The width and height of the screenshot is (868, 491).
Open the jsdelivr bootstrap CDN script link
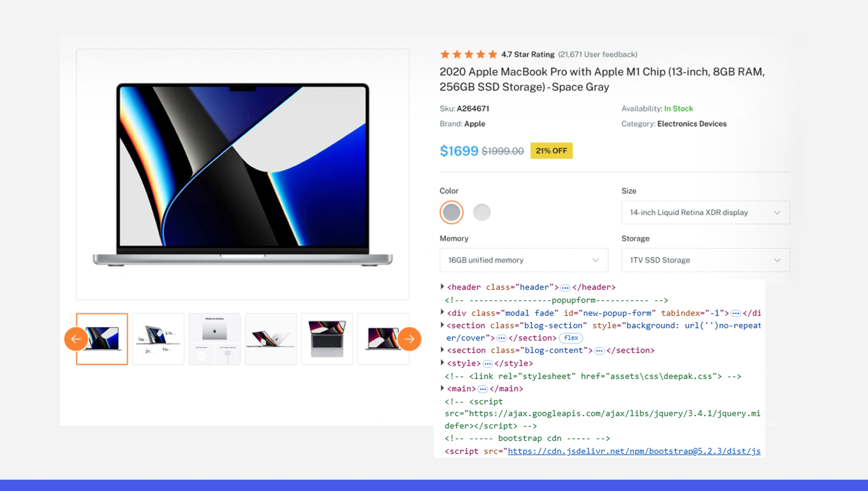(634, 451)
